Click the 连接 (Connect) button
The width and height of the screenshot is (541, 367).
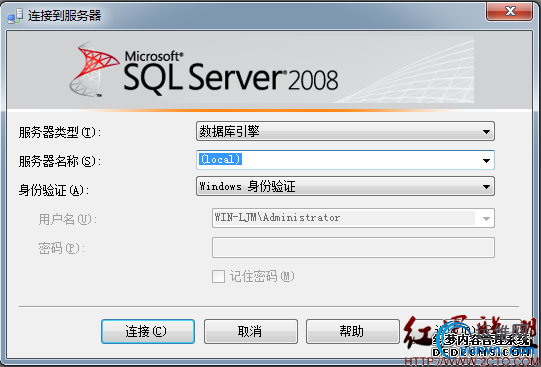tap(148, 331)
